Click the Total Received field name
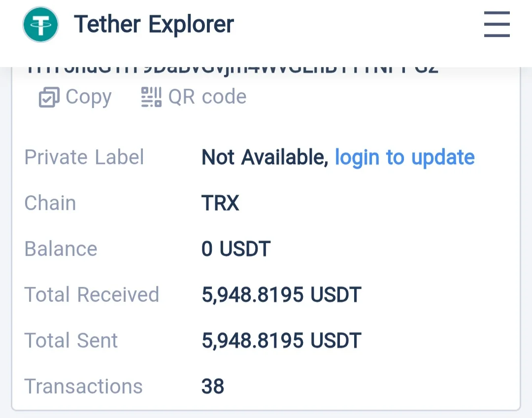This screenshot has height=418, width=532. coord(92,295)
